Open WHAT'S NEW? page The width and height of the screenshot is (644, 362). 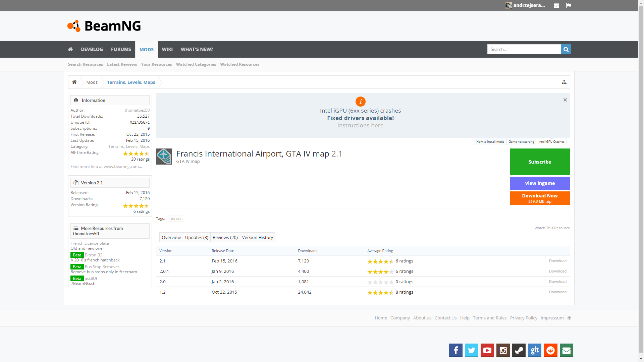pos(197,49)
